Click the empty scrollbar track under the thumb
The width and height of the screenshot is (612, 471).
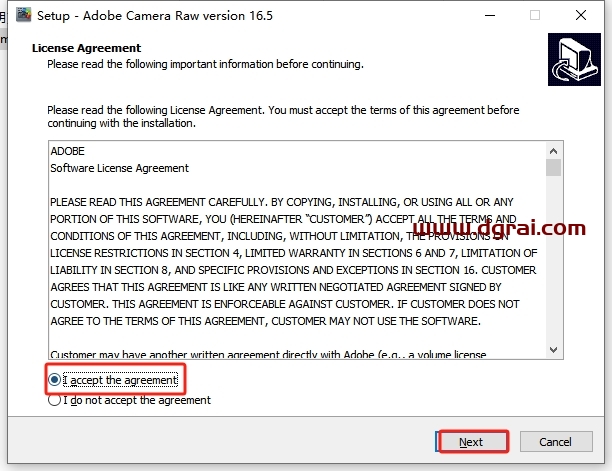tap(553, 259)
